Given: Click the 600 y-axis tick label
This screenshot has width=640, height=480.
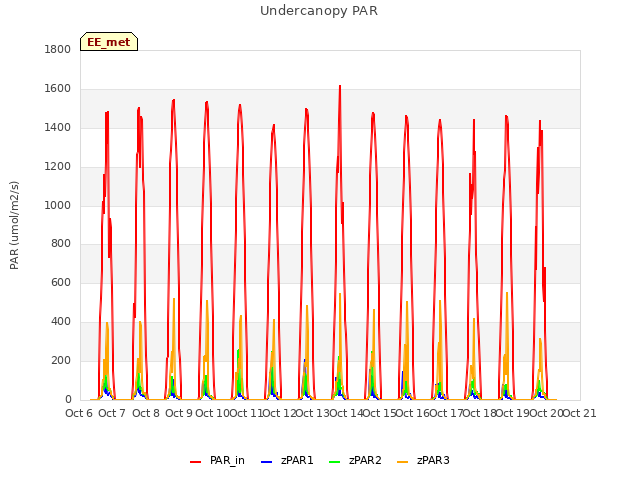Looking at the screenshot, I should pos(61,282).
